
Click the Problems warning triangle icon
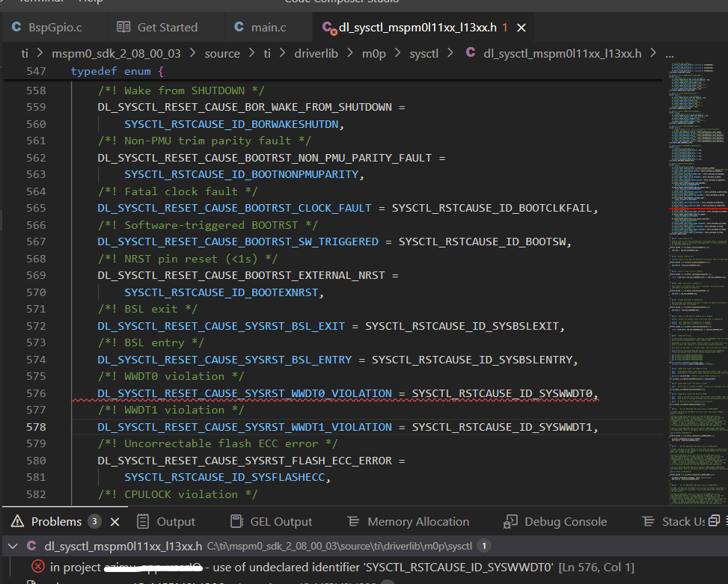pos(18,521)
